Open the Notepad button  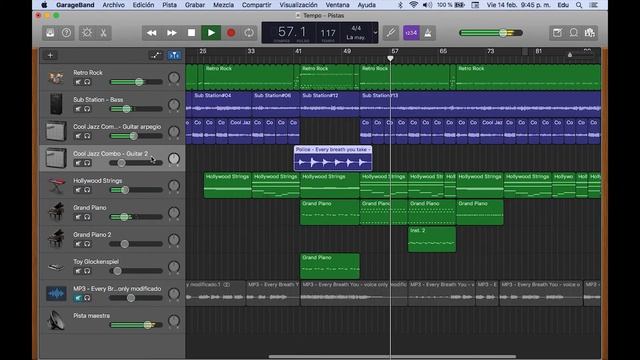coord(557,33)
